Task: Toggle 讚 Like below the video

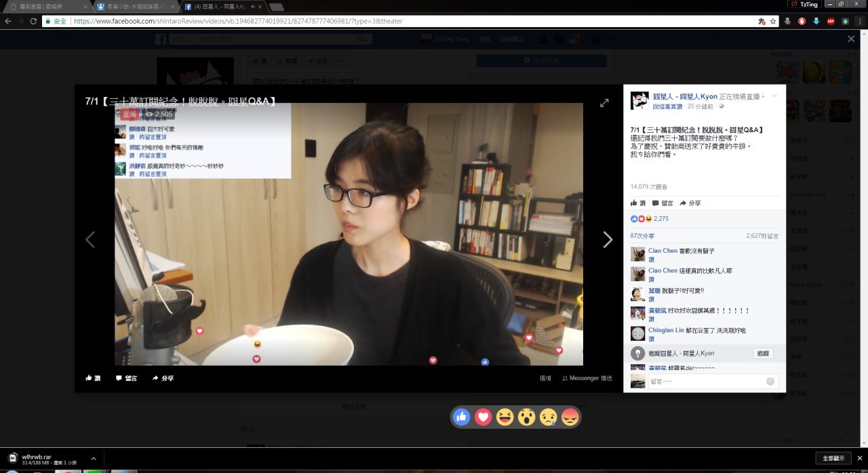Action: [94, 378]
